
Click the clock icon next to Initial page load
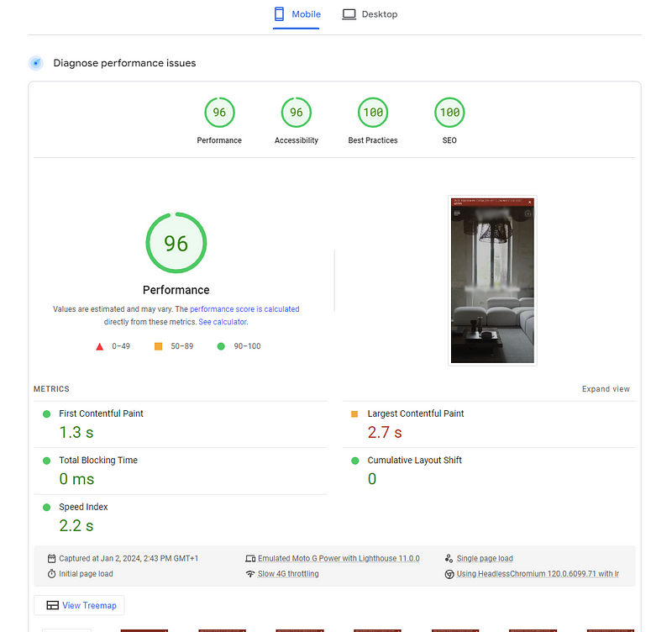click(50, 573)
